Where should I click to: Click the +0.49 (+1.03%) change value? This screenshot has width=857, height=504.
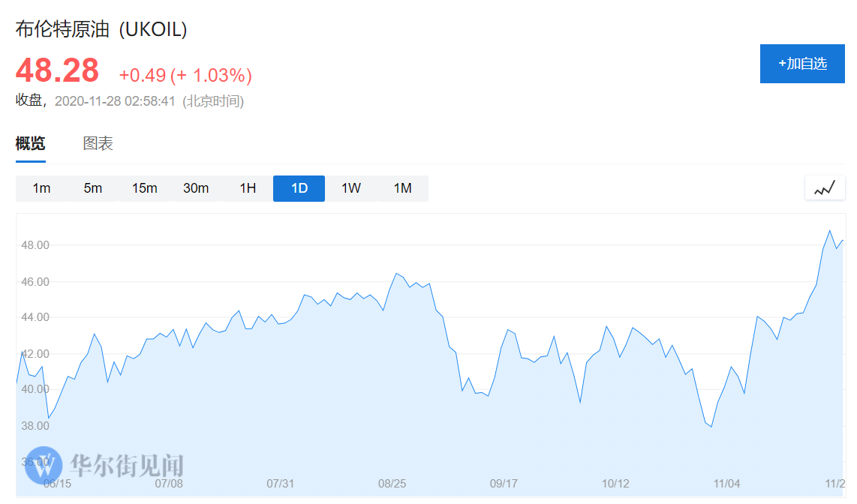185,75
